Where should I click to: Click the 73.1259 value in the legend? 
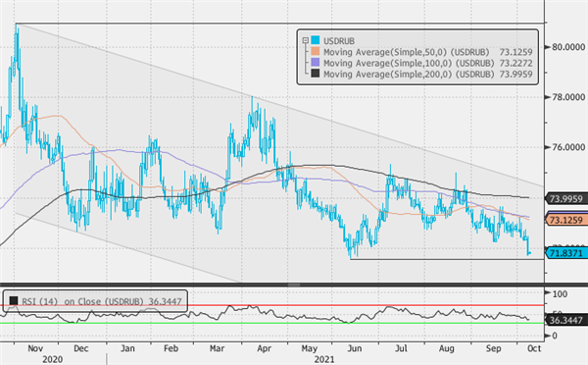516,52
